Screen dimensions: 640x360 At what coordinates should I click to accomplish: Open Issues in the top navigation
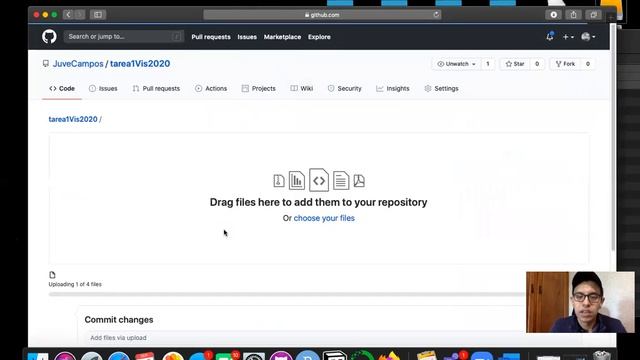click(247, 37)
